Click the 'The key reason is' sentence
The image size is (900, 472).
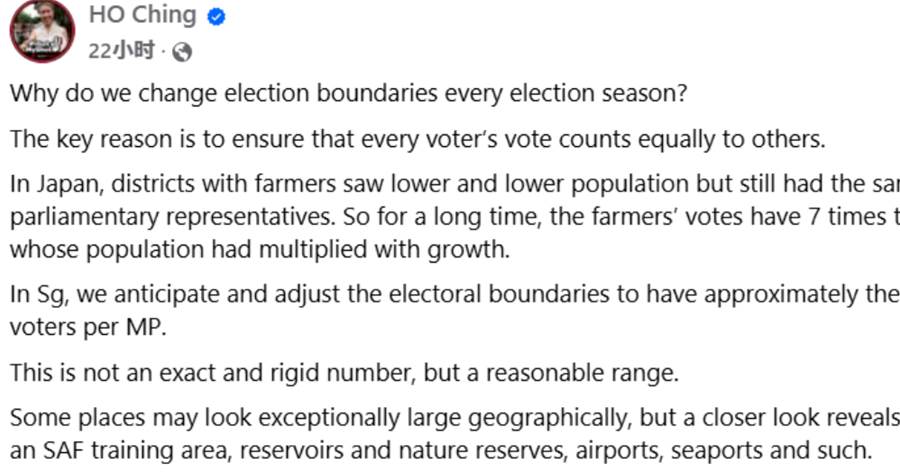[418, 140]
